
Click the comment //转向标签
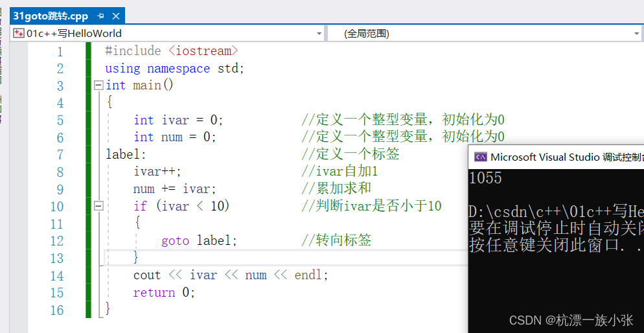336,240
